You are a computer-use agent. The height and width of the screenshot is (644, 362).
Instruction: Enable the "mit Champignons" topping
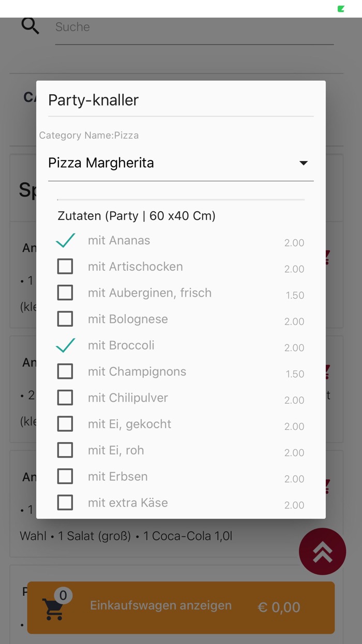(x=65, y=371)
